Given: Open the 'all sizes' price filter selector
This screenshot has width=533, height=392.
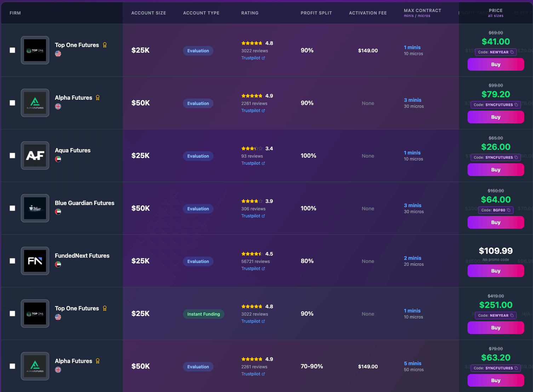Looking at the screenshot, I should [x=495, y=16].
